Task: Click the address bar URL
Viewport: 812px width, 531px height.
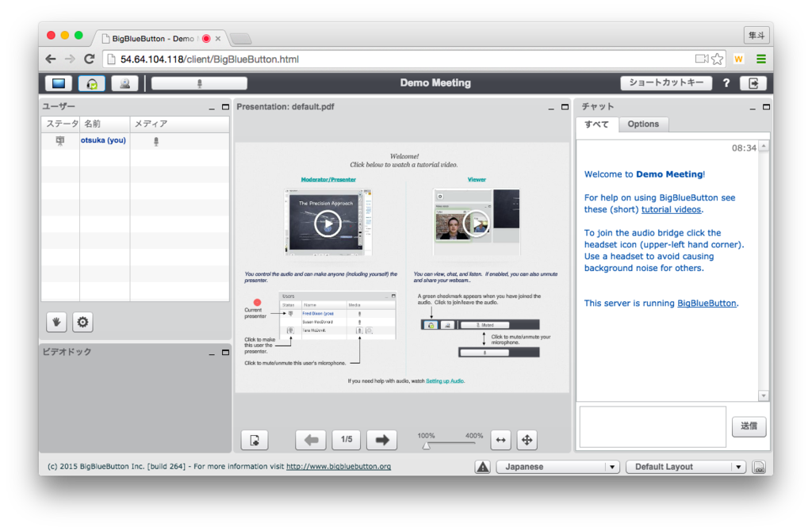Action: [209, 59]
